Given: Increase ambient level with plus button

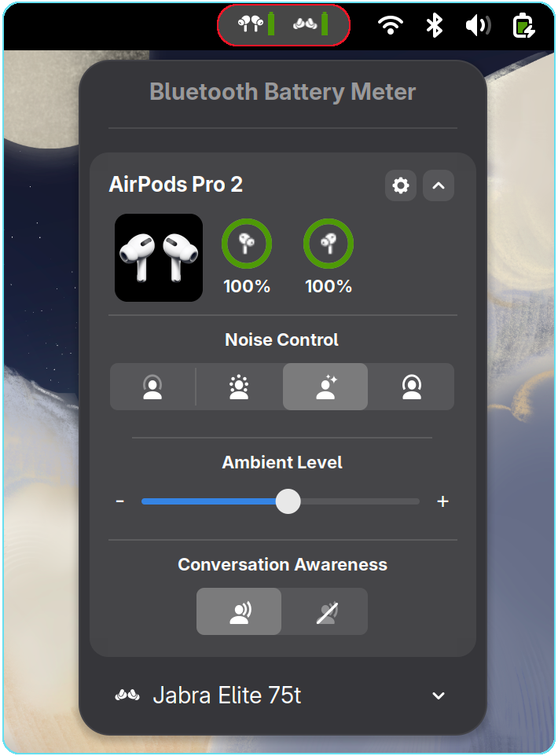Looking at the screenshot, I should pos(442,501).
